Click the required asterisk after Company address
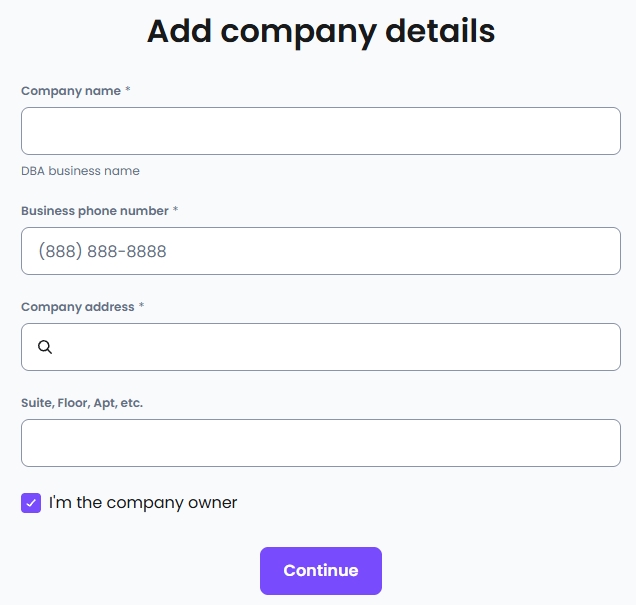636x605 pixels. 142,307
